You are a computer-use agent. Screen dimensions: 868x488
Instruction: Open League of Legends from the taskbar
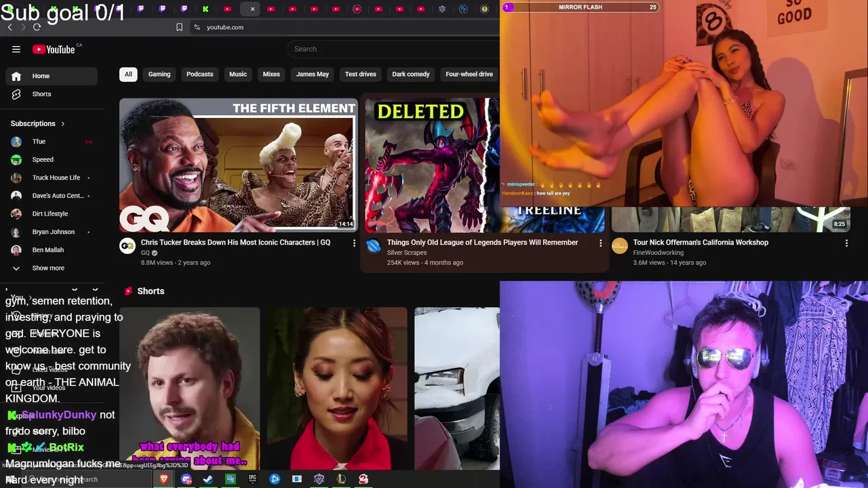(x=341, y=479)
